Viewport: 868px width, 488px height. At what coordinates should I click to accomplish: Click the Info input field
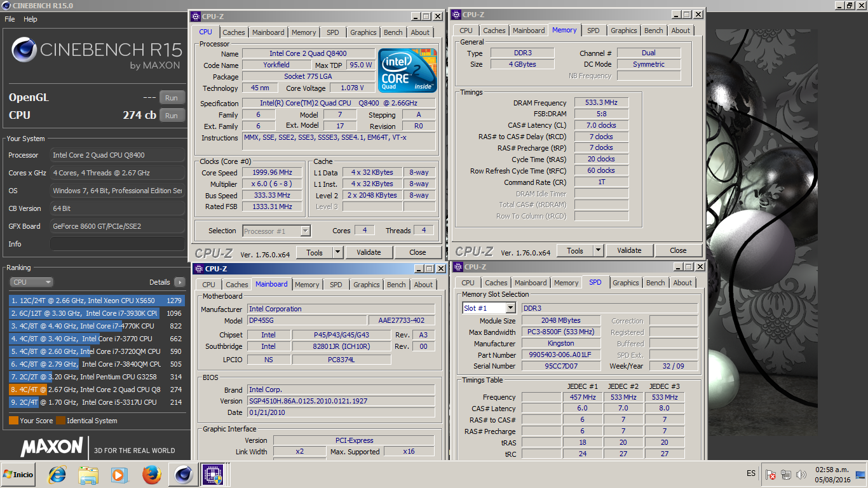tap(118, 244)
